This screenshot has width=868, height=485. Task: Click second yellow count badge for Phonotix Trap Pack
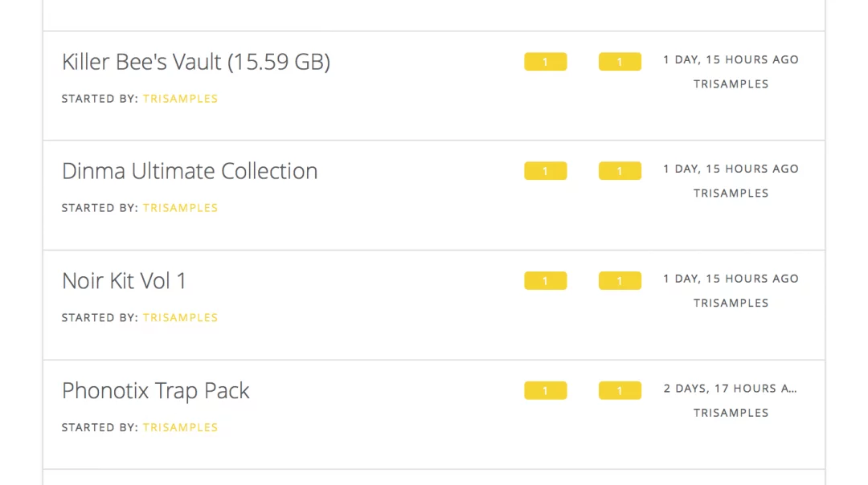(620, 390)
